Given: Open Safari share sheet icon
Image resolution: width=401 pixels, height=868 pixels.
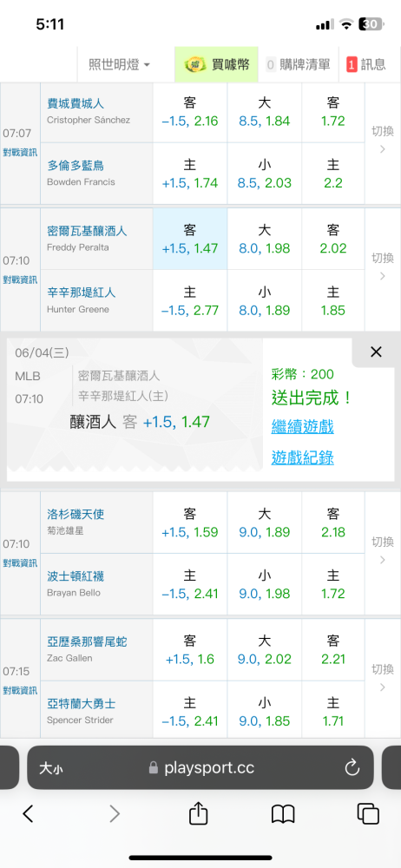Looking at the screenshot, I should [x=198, y=813].
